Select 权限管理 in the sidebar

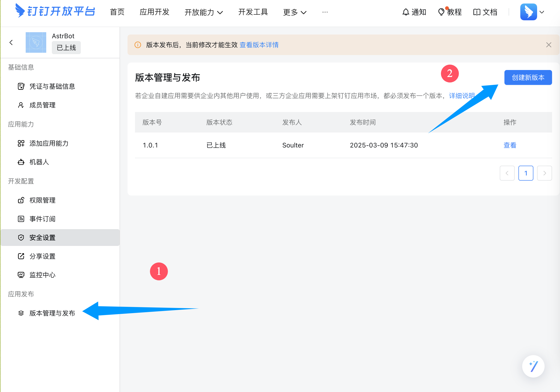(43, 200)
